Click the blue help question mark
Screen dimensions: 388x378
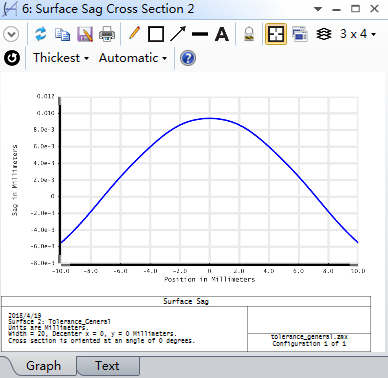pyautogui.click(x=188, y=58)
